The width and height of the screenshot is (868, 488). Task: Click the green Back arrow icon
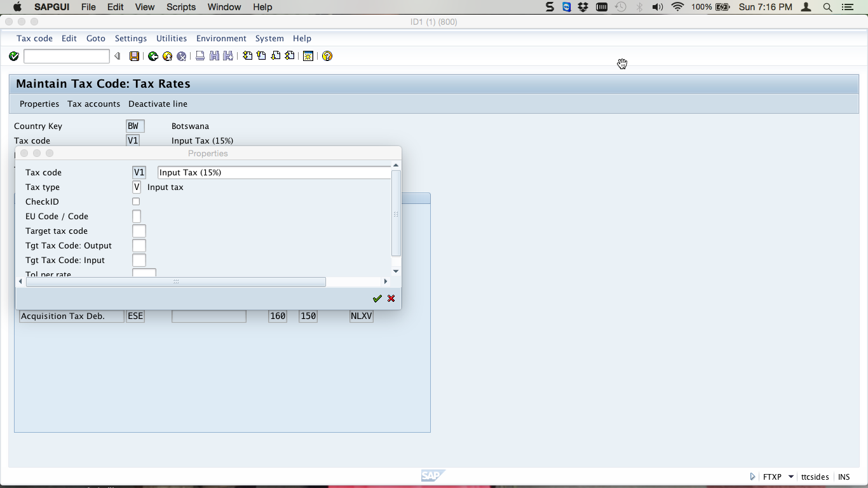(153, 57)
